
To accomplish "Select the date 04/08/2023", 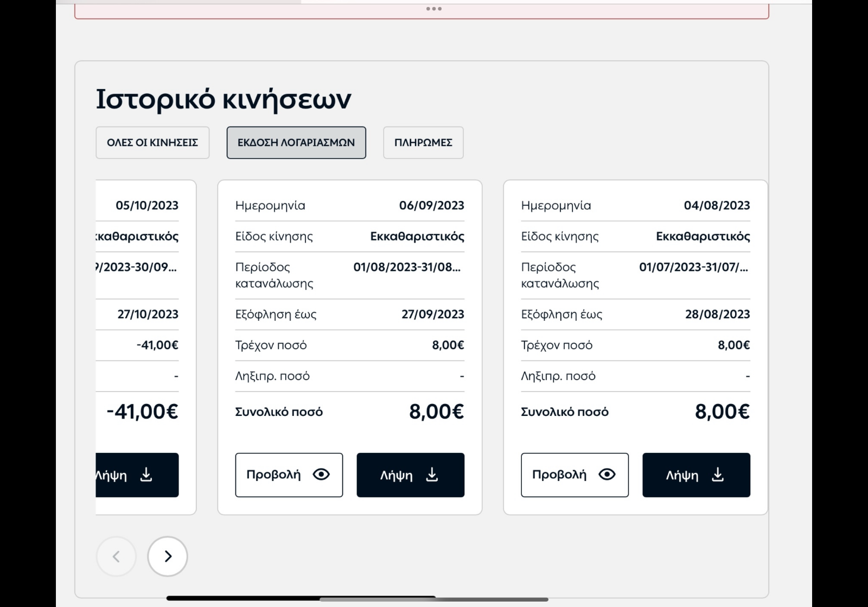I will (717, 205).
